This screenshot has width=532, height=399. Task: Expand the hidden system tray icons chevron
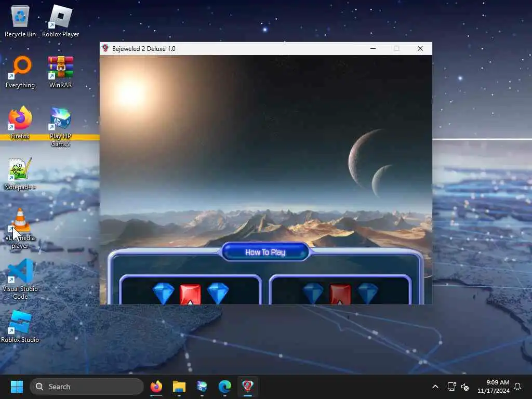click(435, 387)
